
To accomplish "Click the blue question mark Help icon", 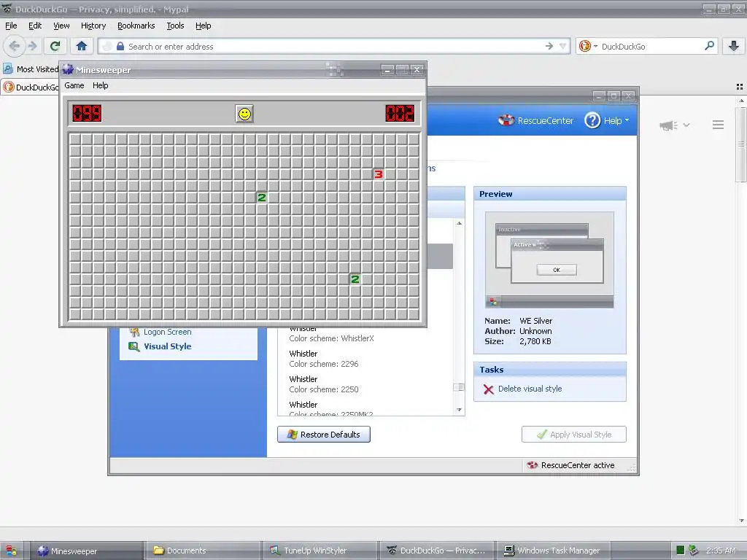I will coord(592,120).
